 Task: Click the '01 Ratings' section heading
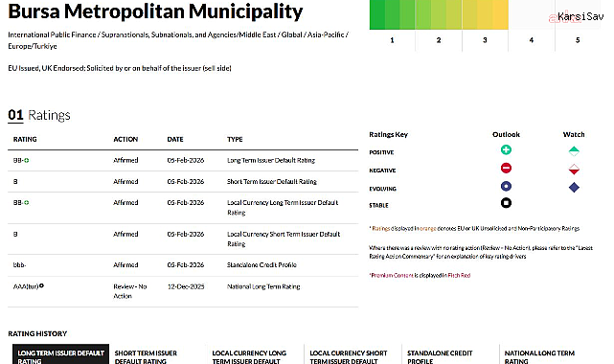click(x=39, y=115)
